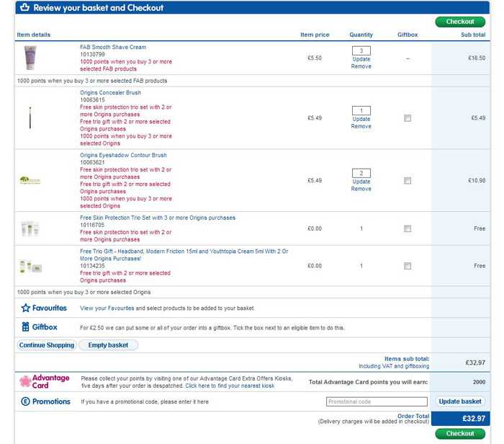The image size is (504, 444).
Task: Tick giftbox checkbox for Origins Concealer Brush
Action: coord(408,118)
